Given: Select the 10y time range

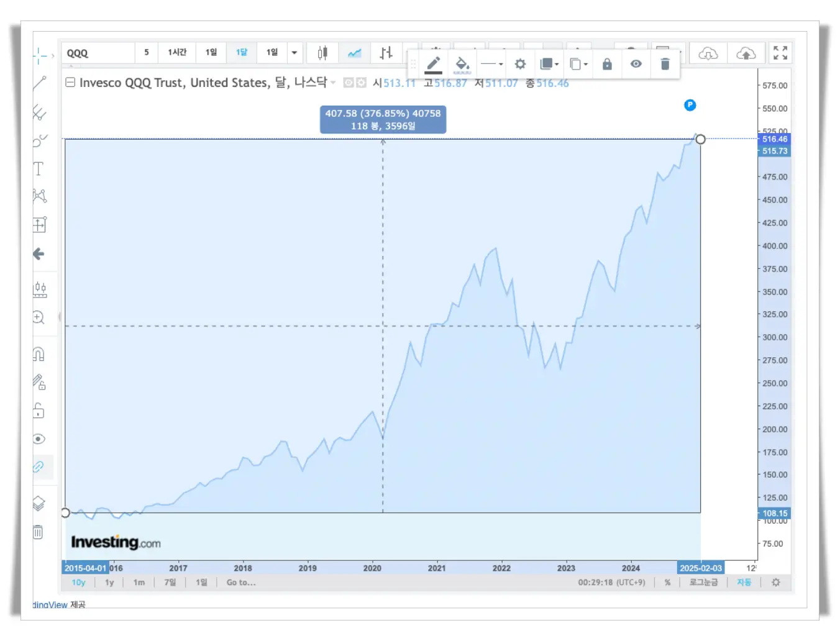Looking at the screenshot, I should [78, 583].
